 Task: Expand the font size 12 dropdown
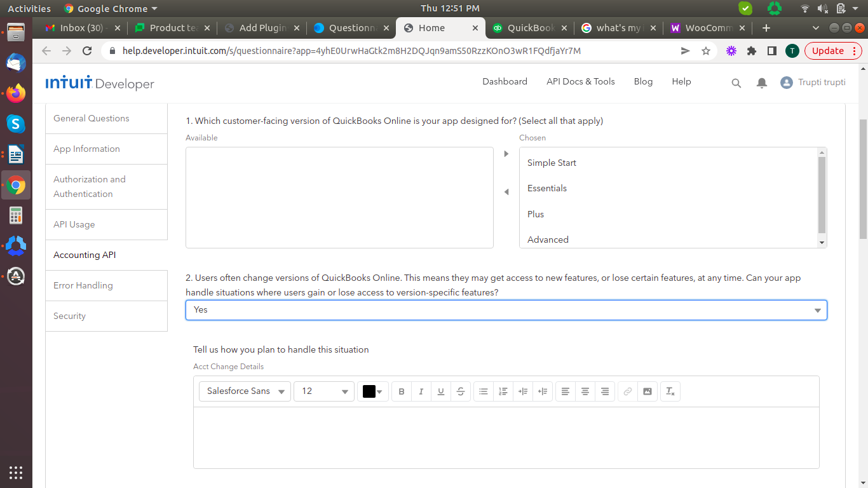point(324,391)
